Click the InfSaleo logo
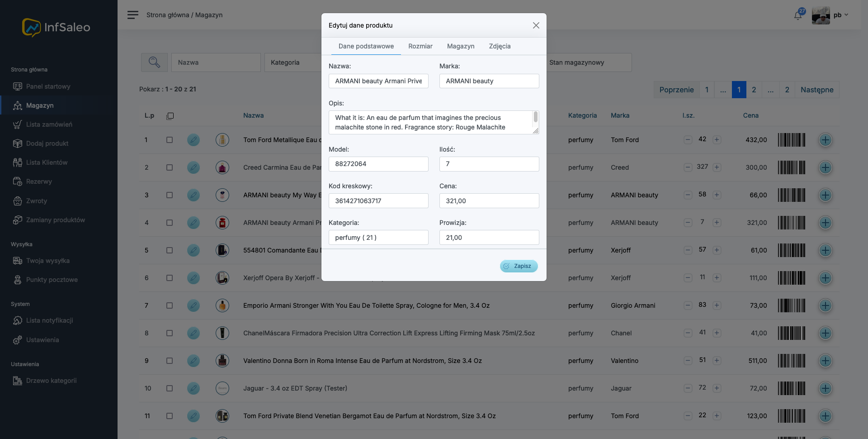 57,28
